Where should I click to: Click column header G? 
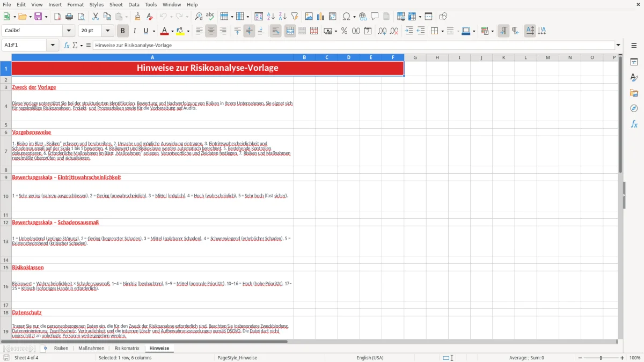point(415,57)
